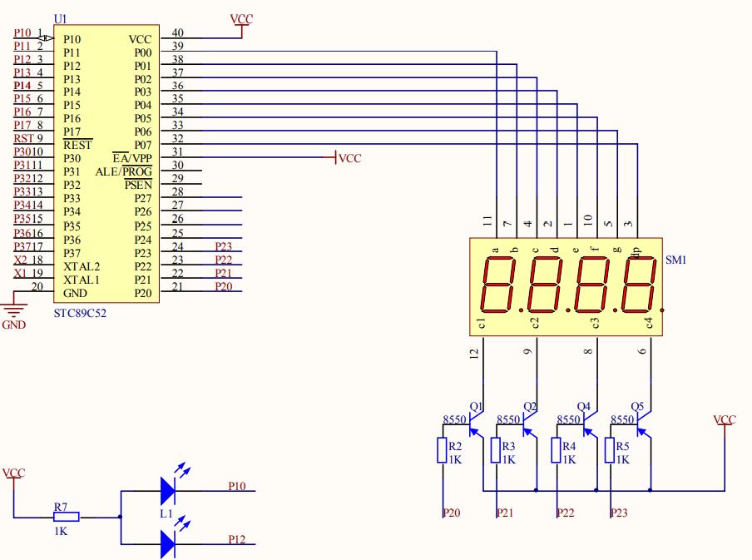Select the L1 LED symbol wired to P10
The width and height of the screenshot is (752, 560).
pyautogui.click(x=168, y=490)
